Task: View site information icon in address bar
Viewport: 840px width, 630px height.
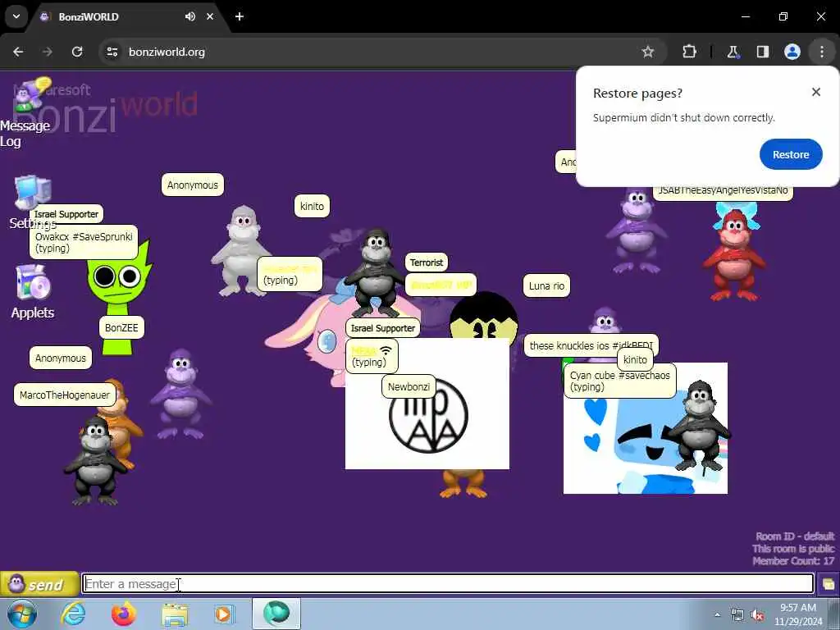Action: point(112,52)
